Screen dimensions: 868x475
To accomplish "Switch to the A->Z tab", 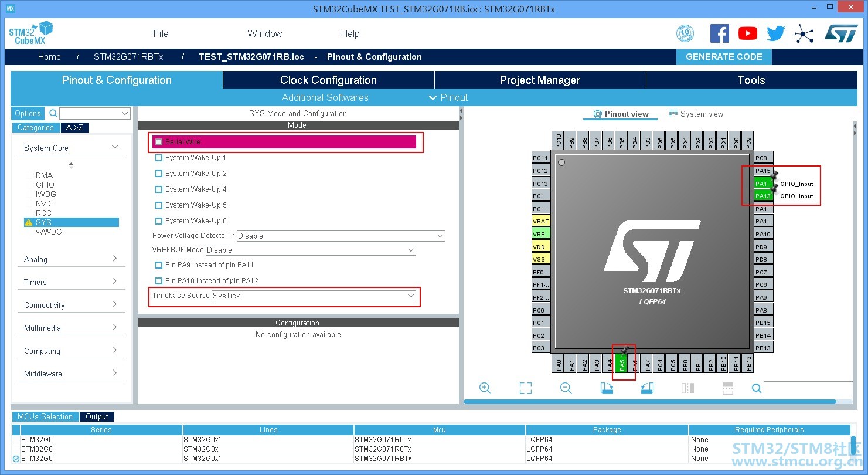I will click(x=74, y=127).
